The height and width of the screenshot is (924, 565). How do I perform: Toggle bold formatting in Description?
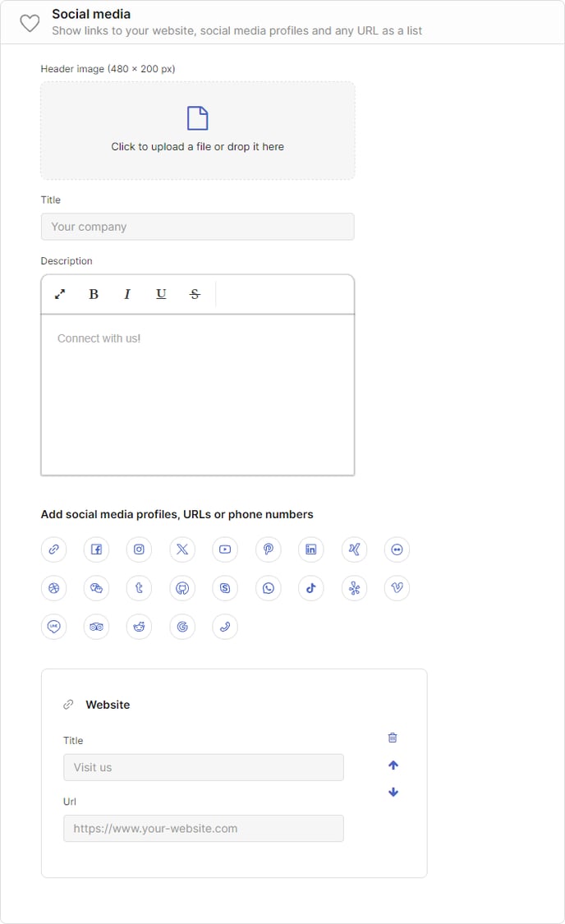(x=93, y=294)
